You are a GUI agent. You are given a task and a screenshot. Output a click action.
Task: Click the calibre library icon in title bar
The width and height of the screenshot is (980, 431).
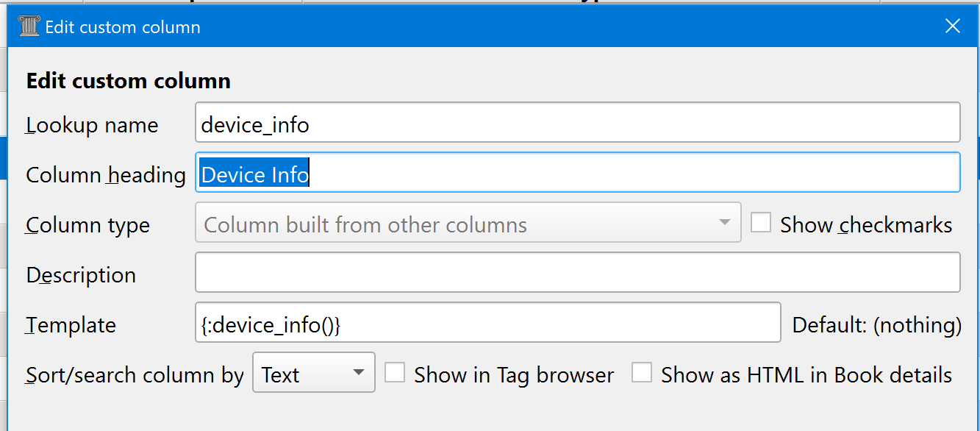pyautogui.click(x=29, y=27)
